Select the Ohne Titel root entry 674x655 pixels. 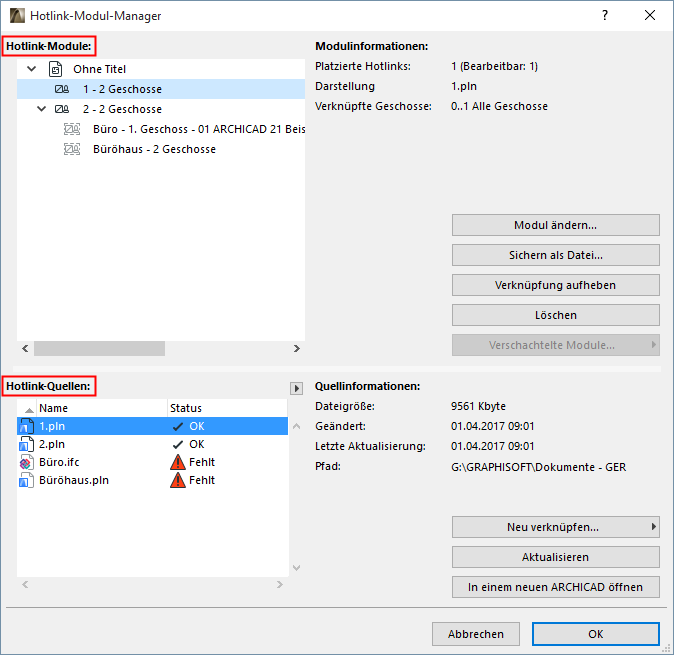[x=99, y=69]
